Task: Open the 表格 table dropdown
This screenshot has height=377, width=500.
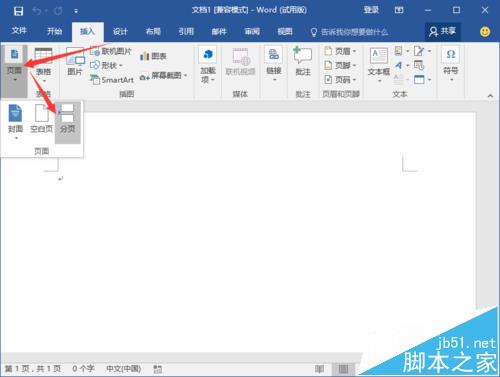Action: [44, 65]
